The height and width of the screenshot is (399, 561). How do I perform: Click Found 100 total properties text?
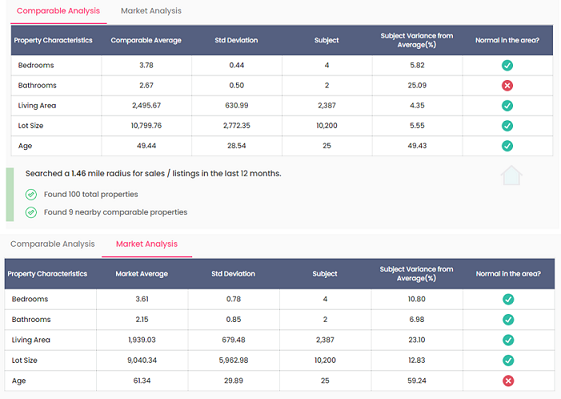click(x=91, y=194)
